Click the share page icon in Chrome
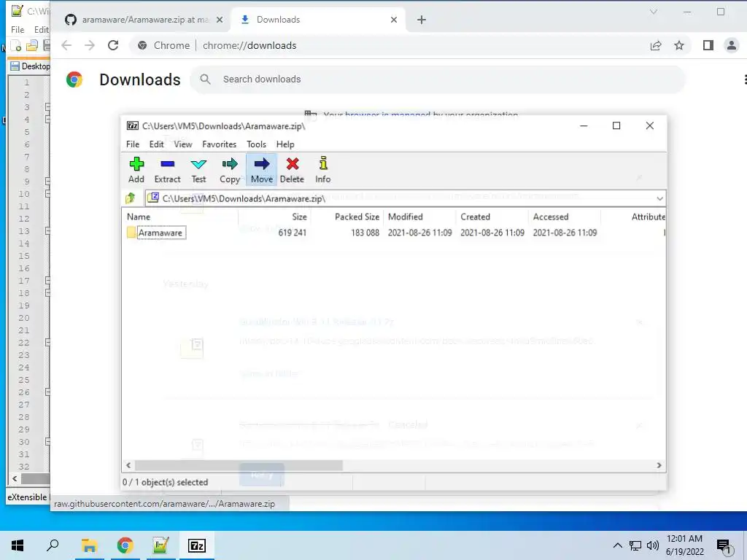747x560 pixels. tap(656, 46)
